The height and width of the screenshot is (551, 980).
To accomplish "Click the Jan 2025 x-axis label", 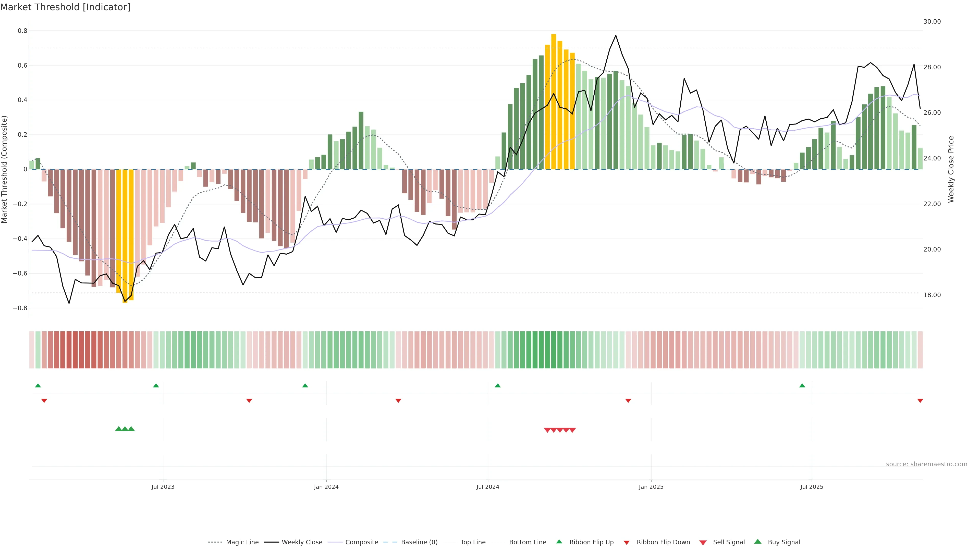I will pyautogui.click(x=651, y=487).
